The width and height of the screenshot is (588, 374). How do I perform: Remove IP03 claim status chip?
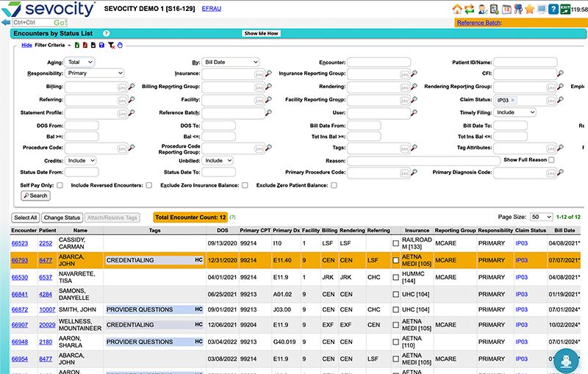coord(512,100)
